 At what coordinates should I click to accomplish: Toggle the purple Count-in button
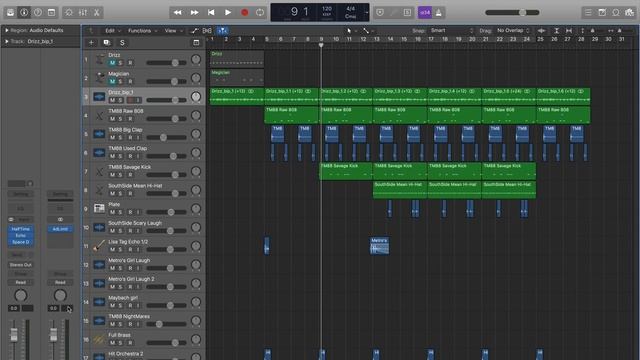[x=425, y=13]
